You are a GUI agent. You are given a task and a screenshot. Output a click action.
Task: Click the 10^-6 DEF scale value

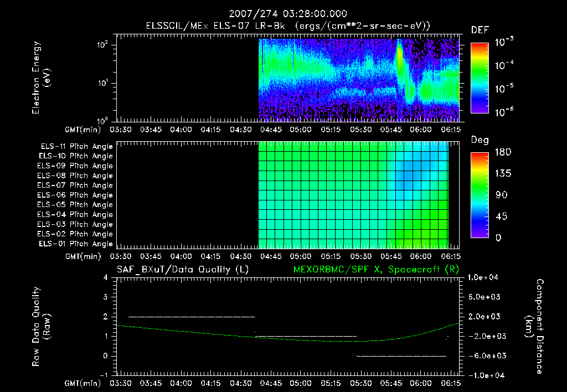504,112
